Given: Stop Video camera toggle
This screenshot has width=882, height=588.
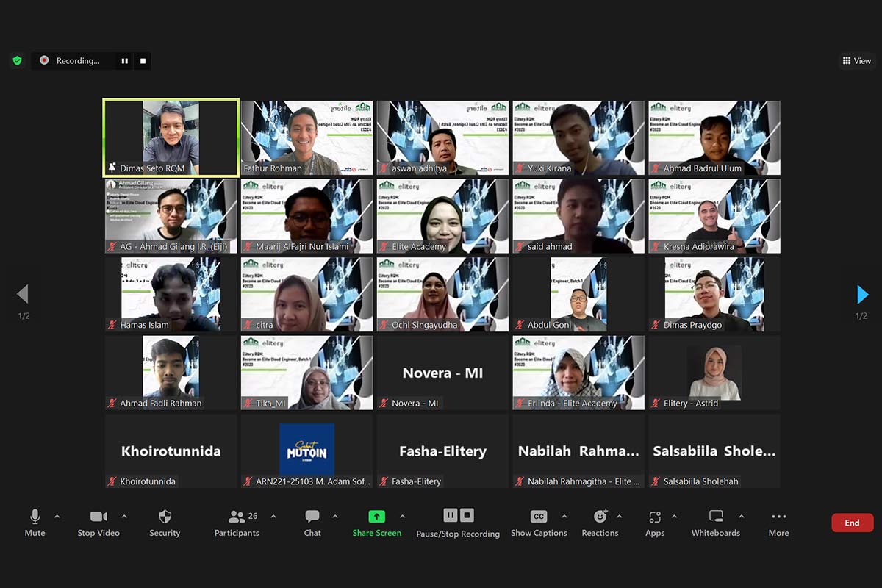Looking at the screenshot, I should (98, 517).
